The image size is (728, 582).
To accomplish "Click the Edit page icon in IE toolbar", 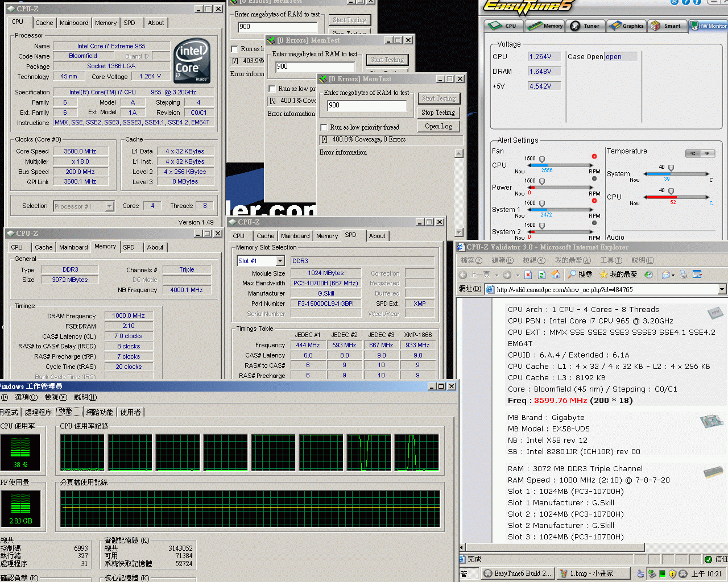I will click(697, 275).
